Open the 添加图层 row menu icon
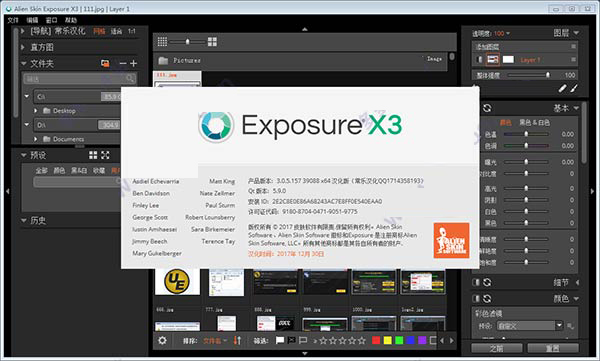This screenshot has width=600, height=361. 573,46
